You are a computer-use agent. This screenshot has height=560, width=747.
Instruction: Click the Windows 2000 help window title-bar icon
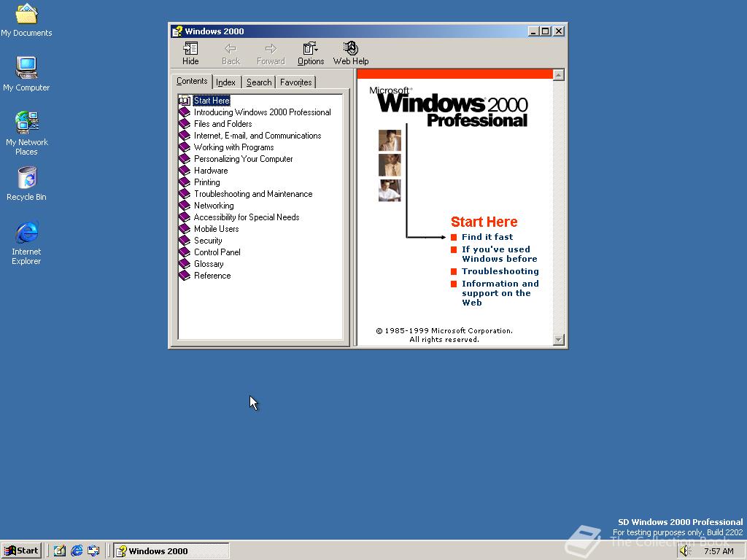point(177,31)
